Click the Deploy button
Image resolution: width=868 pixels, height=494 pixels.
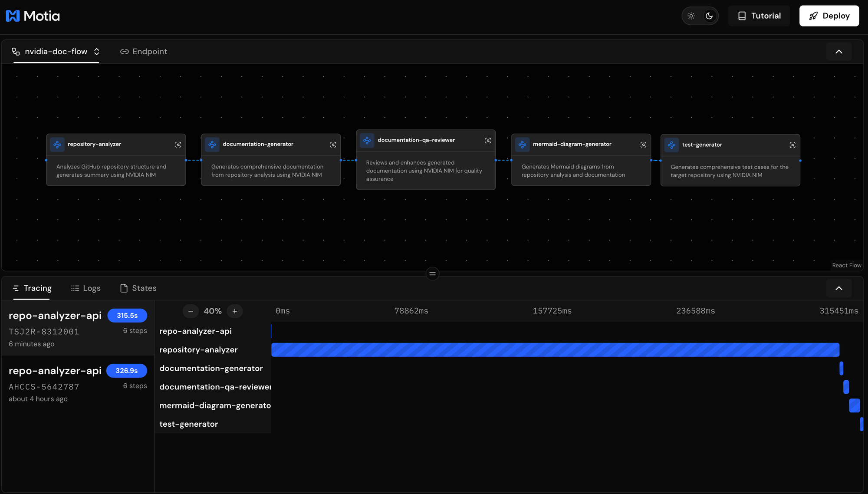(829, 16)
